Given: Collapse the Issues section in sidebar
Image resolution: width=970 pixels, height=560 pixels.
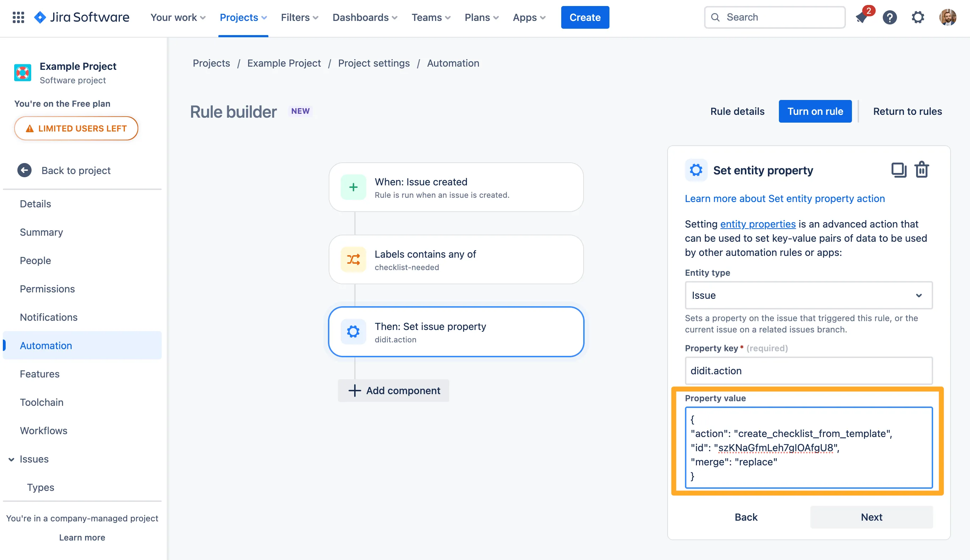Looking at the screenshot, I should 12,459.
